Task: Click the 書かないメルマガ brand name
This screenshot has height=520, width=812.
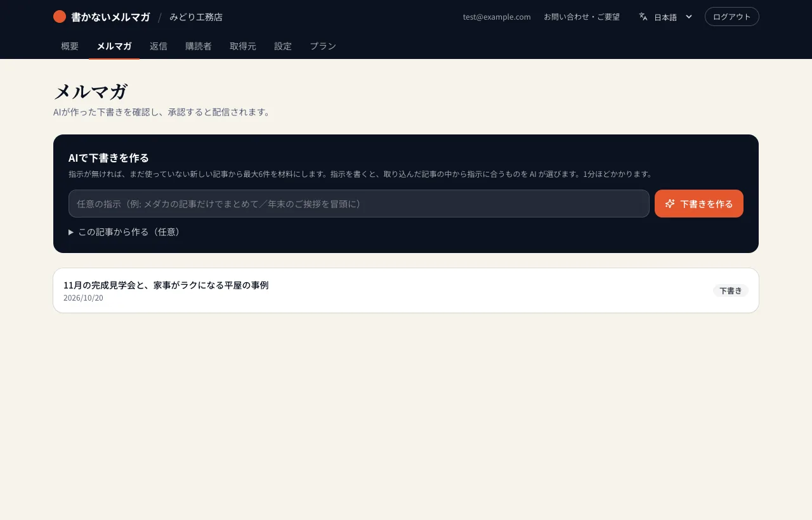Action: click(110, 17)
